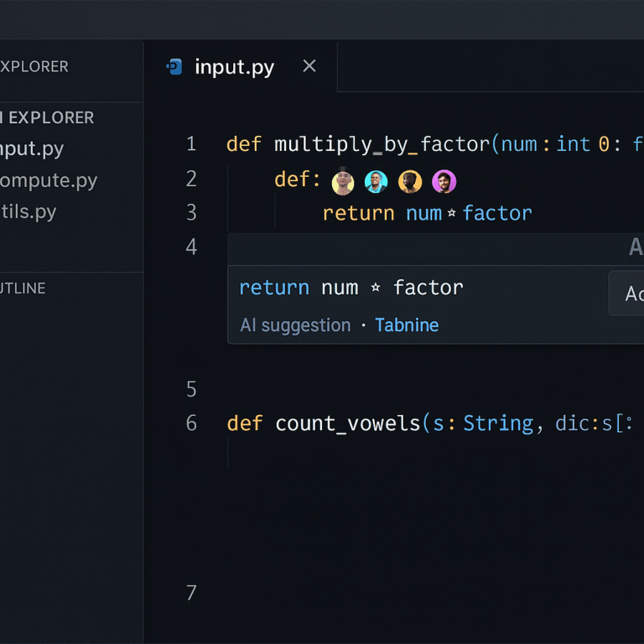The width and height of the screenshot is (644, 644).
Task: Click the multiply_by_factor function name
Action: [x=382, y=144]
